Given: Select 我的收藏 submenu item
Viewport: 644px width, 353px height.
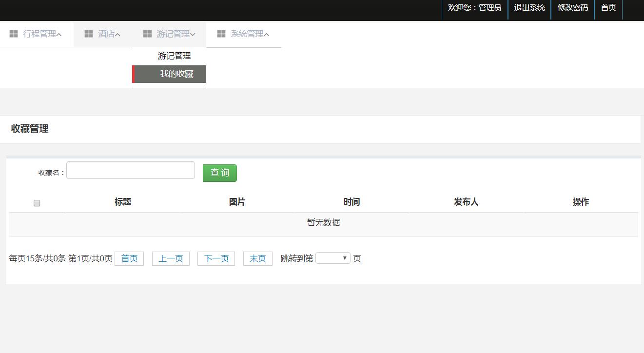Looking at the screenshot, I should [x=176, y=74].
